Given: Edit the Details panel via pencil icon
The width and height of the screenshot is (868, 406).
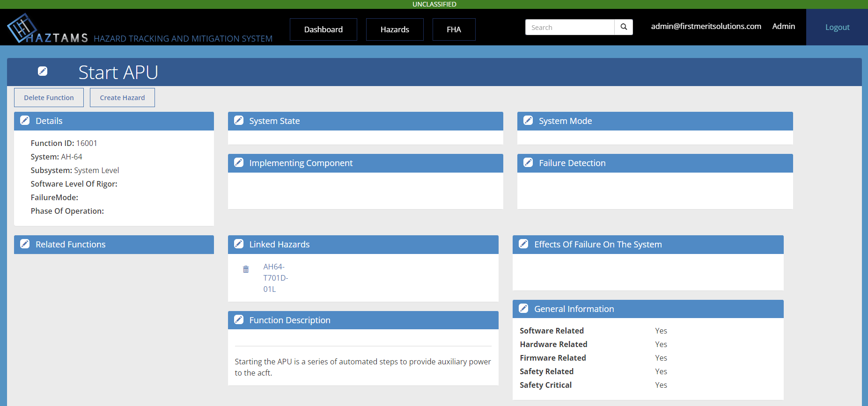Looking at the screenshot, I should tap(25, 120).
